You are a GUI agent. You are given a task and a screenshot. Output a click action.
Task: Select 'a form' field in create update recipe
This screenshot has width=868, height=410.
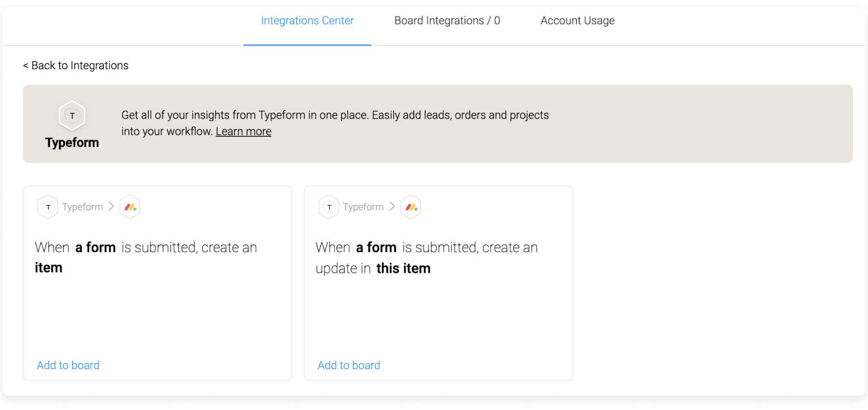point(376,248)
